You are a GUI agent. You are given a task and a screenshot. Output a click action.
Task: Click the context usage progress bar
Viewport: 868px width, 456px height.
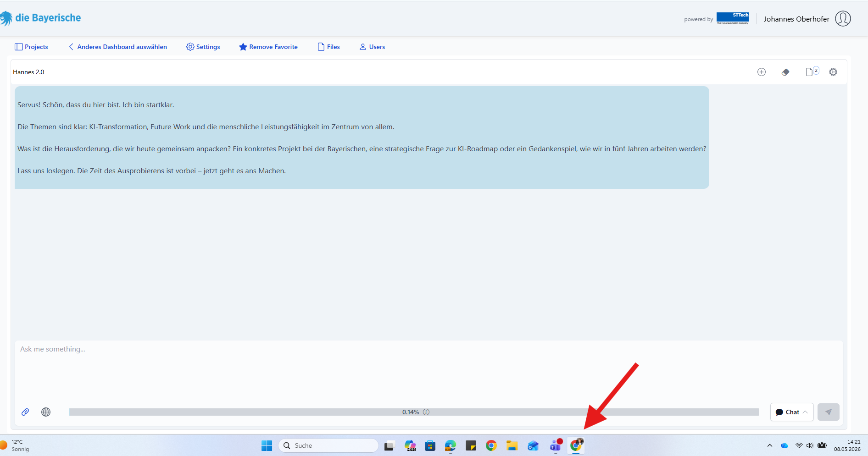[x=414, y=412]
